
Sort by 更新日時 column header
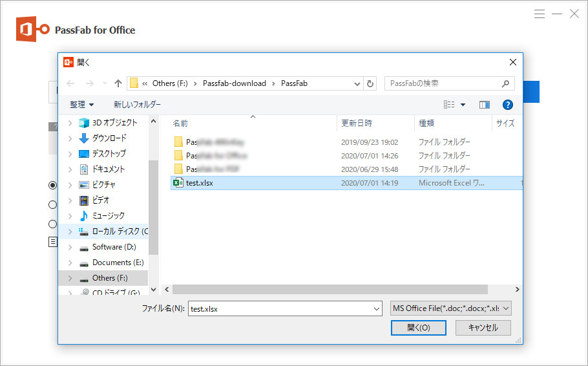coord(357,123)
